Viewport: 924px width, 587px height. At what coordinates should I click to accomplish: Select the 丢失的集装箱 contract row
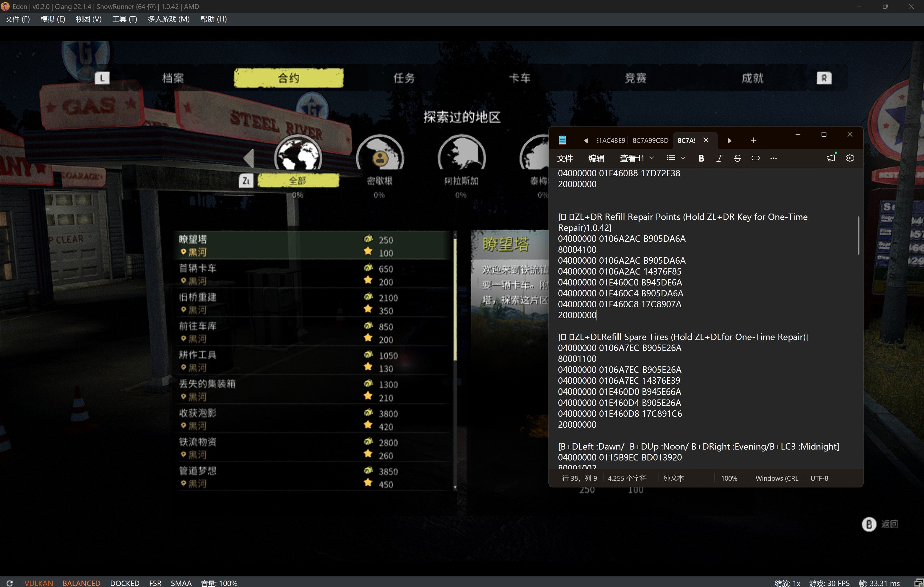[x=313, y=390]
